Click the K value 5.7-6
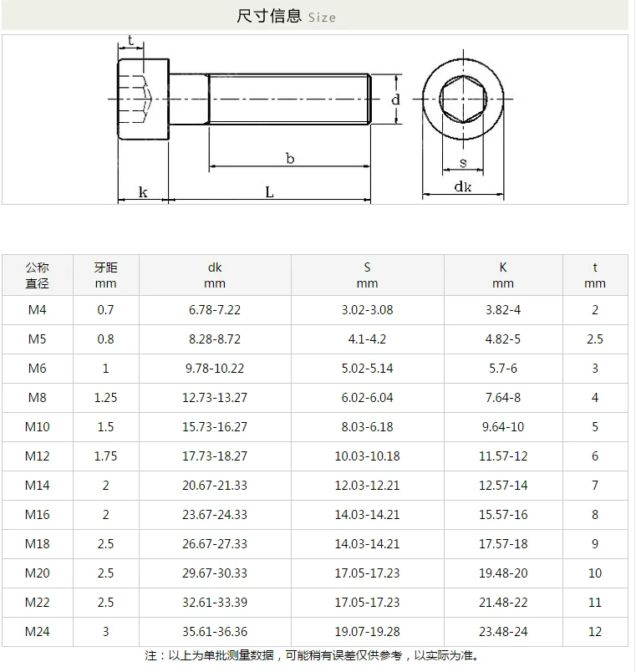Viewport: 636px width, 672px height. [503, 368]
